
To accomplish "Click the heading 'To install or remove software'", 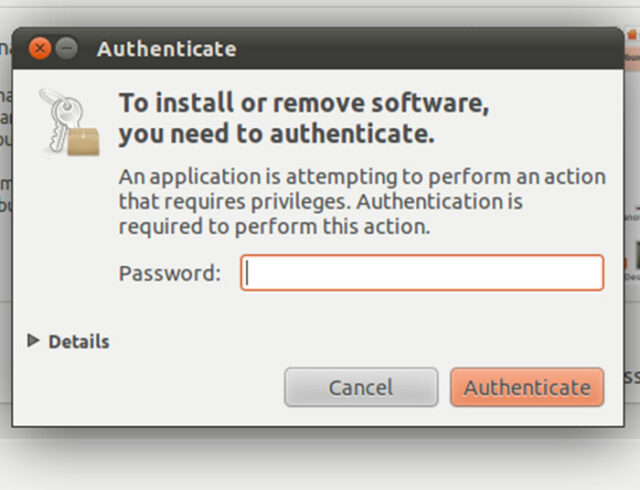I will tap(304, 102).
